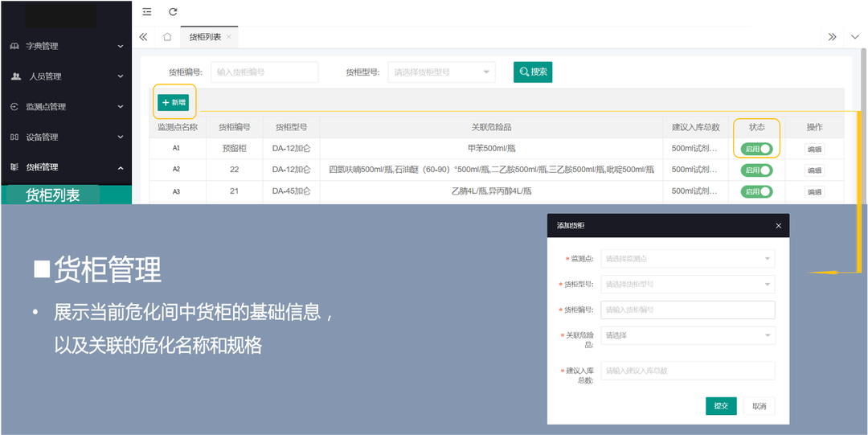The image size is (868, 435).
Task: Click 编辑 for row A2
Action: pyautogui.click(x=814, y=170)
